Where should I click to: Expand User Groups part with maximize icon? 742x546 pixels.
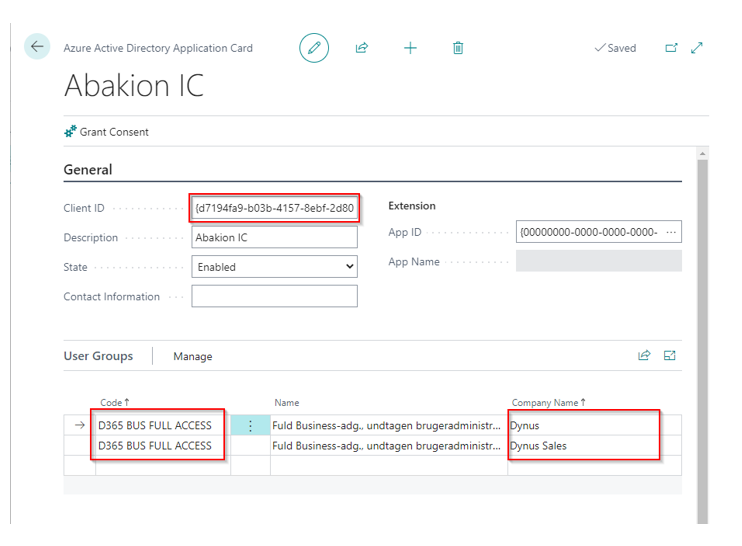670,355
